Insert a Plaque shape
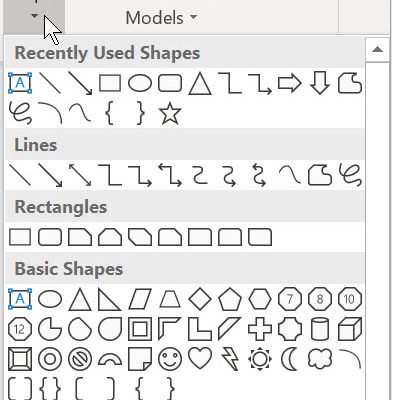This screenshot has width=394, height=400. tap(290, 329)
